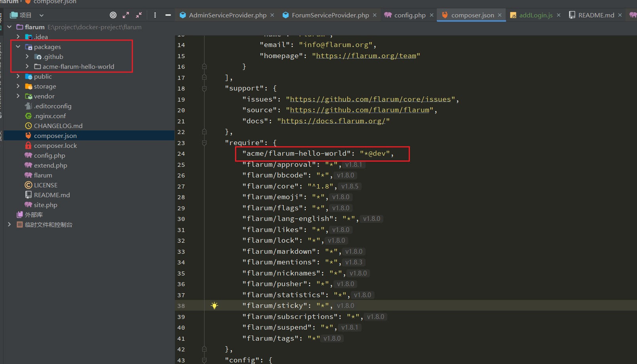Click the expand all icon in project panel
The height and width of the screenshot is (364, 637).
point(126,15)
